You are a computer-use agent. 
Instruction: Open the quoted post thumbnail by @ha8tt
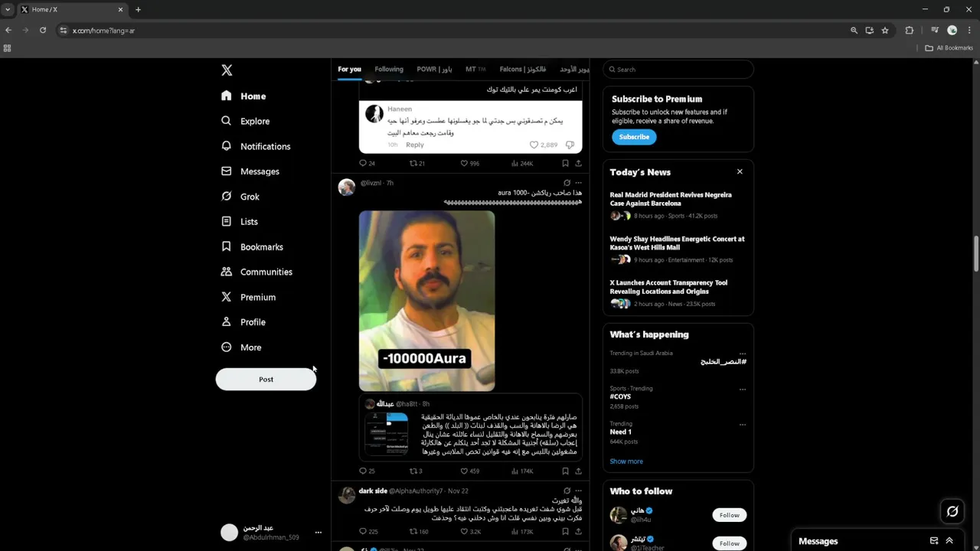click(x=387, y=434)
